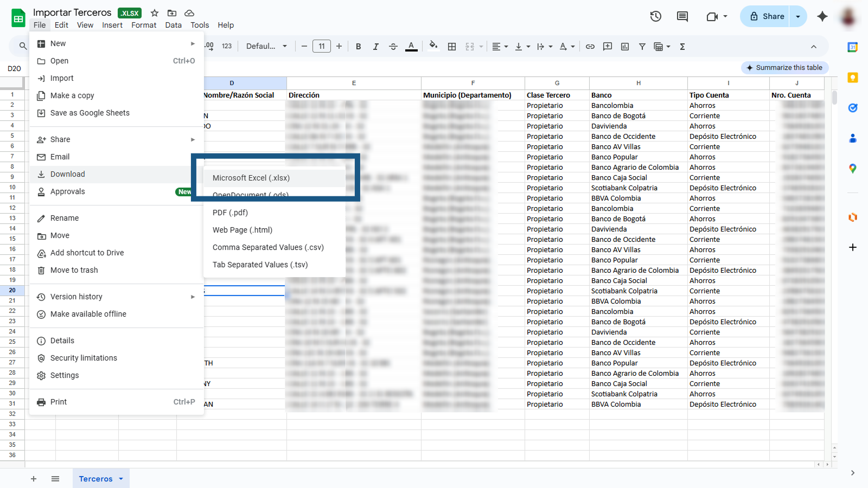Viewport: 868px width, 488px height.
Task: Insert a link with chain icon
Action: point(590,47)
